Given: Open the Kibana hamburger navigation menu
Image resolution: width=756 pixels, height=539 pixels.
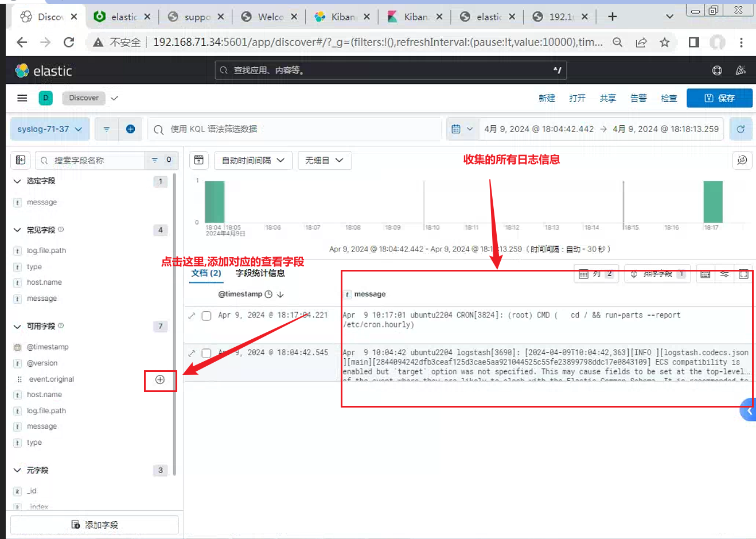Looking at the screenshot, I should point(22,98).
